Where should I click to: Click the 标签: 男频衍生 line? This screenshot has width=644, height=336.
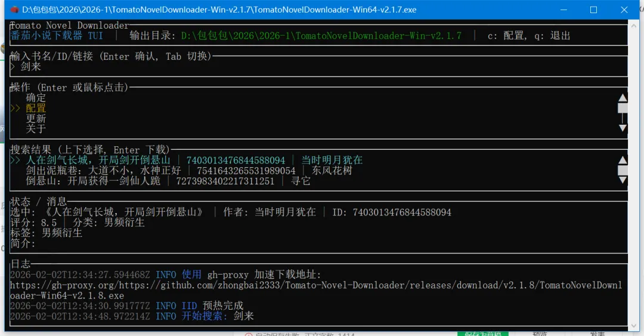click(x=46, y=233)
